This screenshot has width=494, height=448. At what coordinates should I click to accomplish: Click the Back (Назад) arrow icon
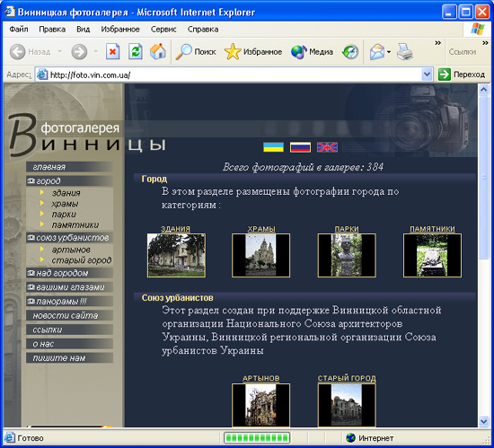click(17, 52)
